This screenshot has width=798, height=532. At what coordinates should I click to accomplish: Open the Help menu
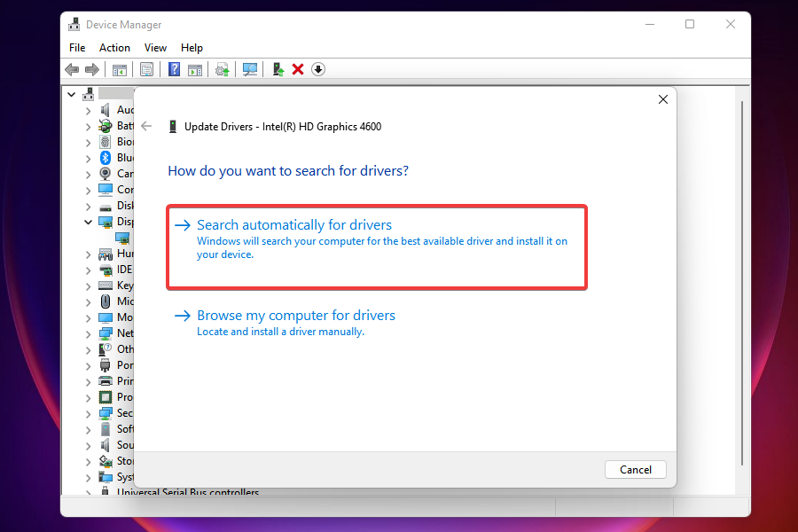coord(192,47)
